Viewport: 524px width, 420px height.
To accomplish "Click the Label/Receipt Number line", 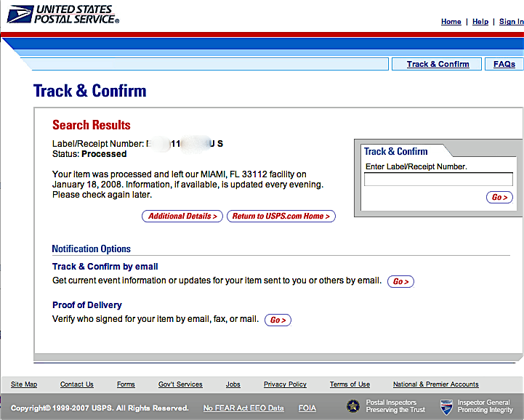I will pyautogui.click(x=137, y=144).
